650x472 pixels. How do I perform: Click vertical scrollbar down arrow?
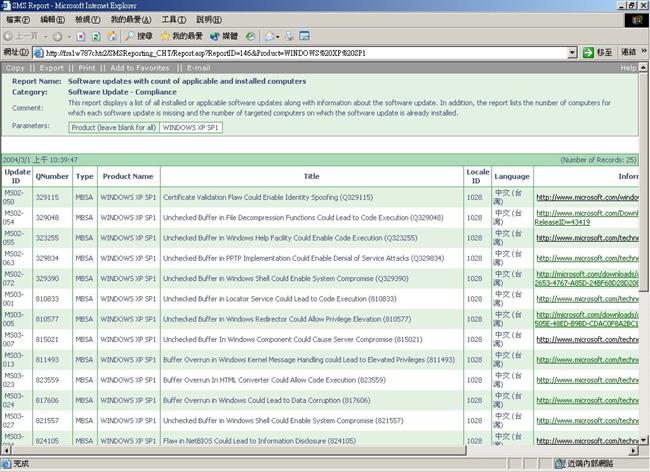(643, 441)
